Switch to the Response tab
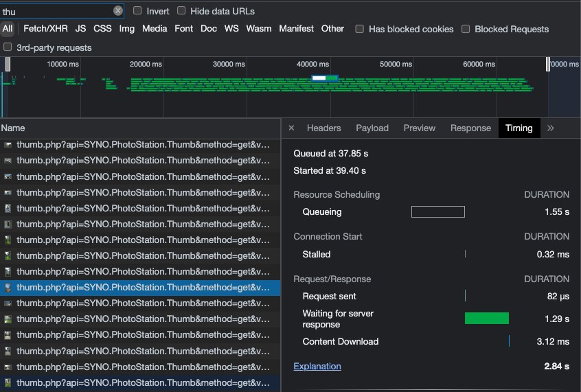 (x=470, y=128)
